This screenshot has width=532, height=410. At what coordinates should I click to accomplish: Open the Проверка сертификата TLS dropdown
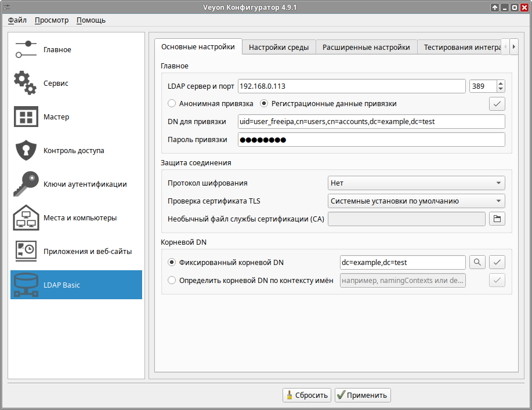pos(417,201)
